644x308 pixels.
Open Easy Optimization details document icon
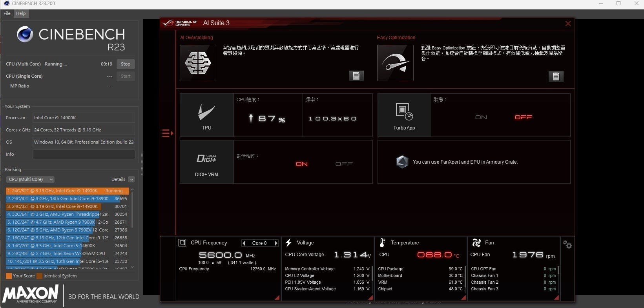(x=556, y=77)
